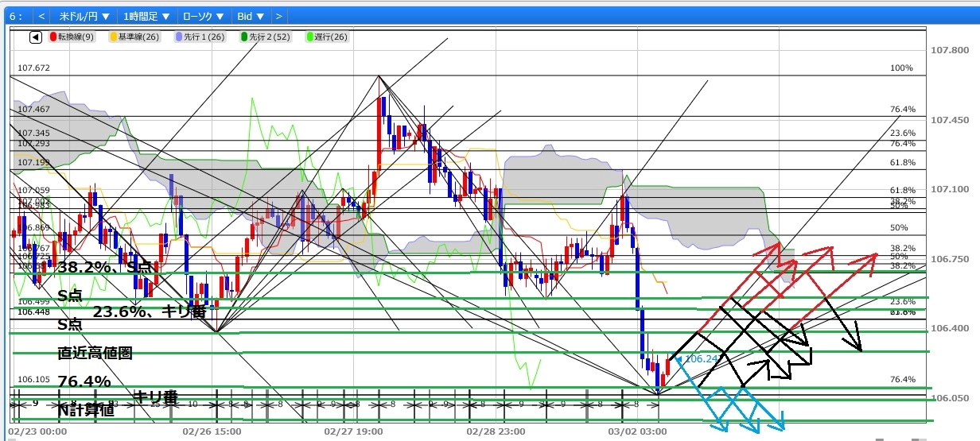Screen dimensions: 980x441
Task: Open the 1時間足 timeframe dropdown
Action: [146, 16]
